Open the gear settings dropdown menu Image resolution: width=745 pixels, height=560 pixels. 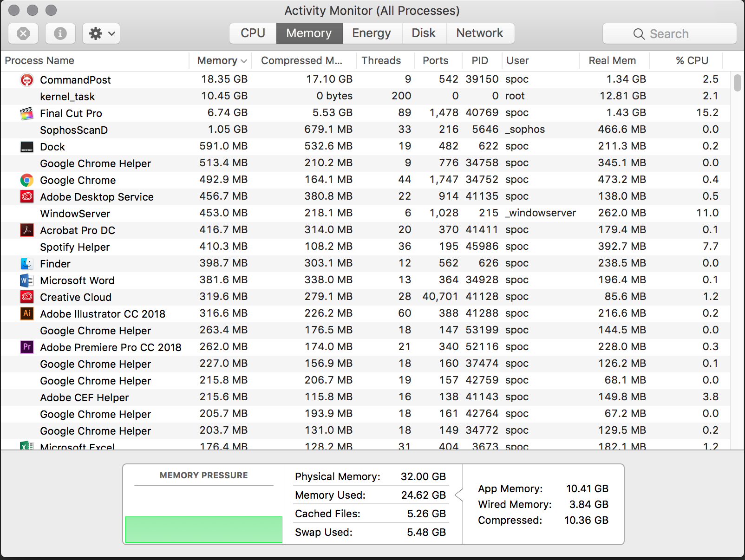point(101,33)
